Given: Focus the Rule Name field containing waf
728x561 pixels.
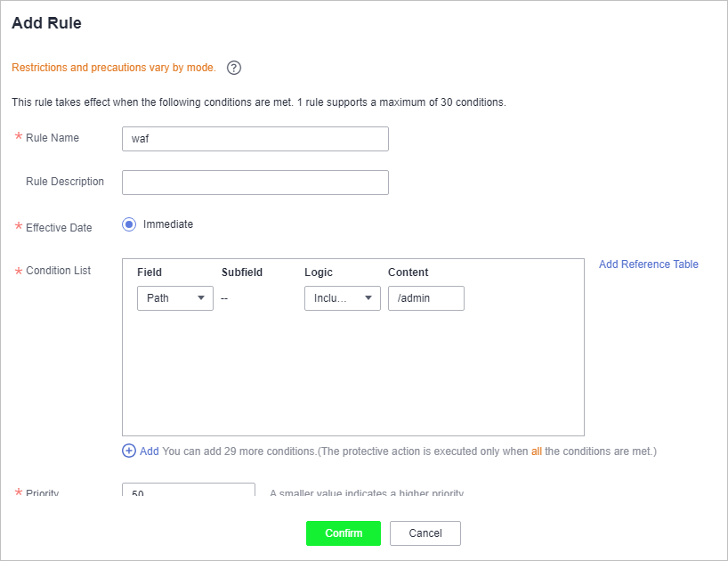Looking at the screenshot, I should point(255,139).
